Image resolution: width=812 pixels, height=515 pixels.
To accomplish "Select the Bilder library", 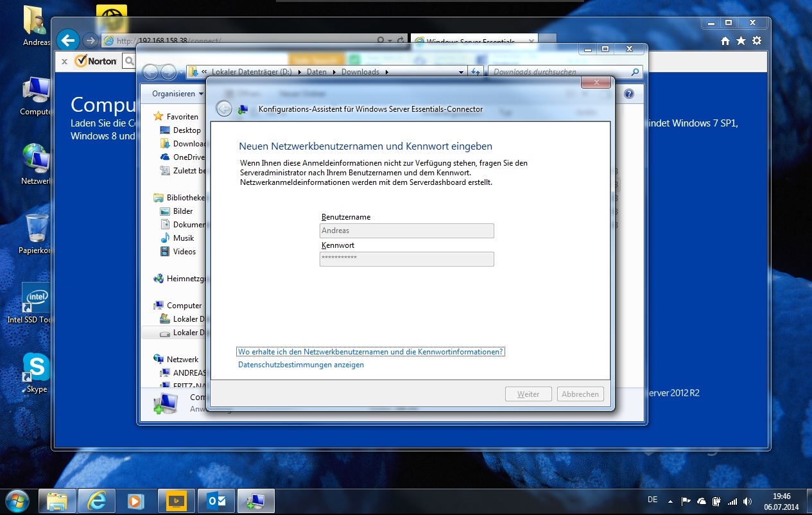I will click(183, 211).
